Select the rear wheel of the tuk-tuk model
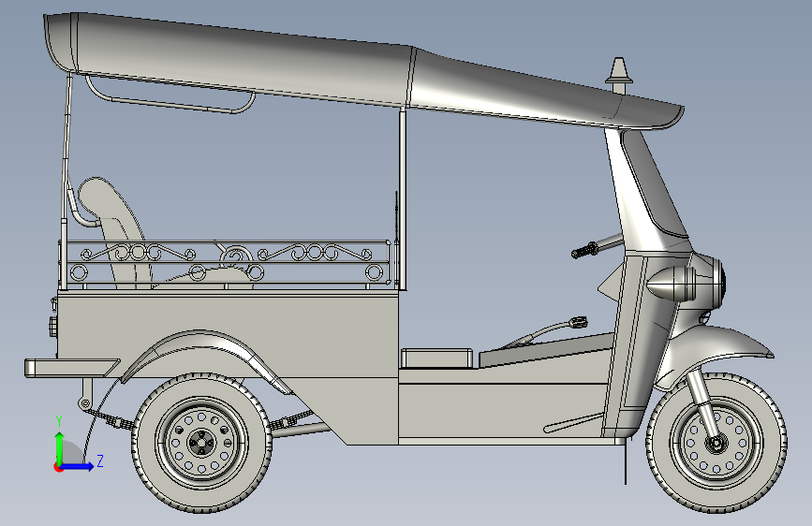Image resolution: width=812 pixels, height=526 pixels. (x=201, y=443)
